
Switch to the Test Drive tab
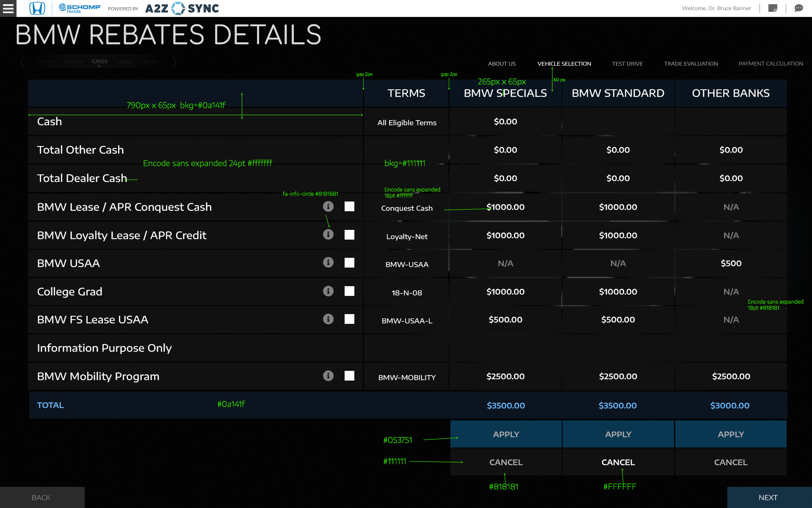(x=627, y=64)
